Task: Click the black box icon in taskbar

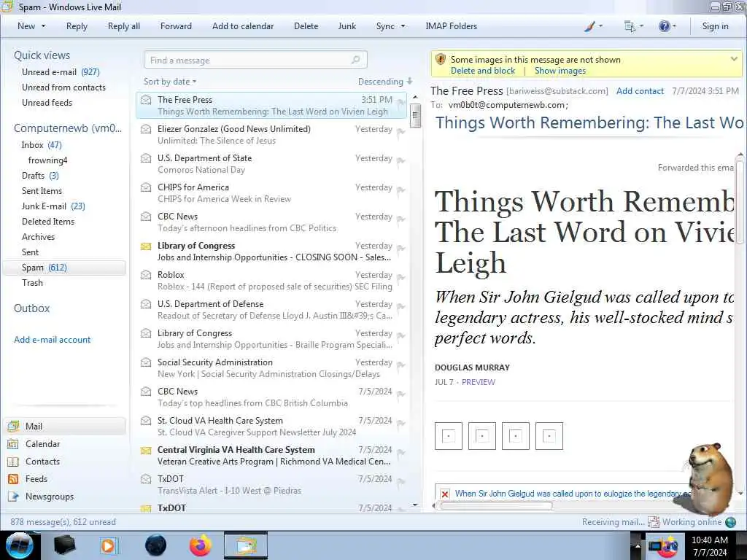Action: (x=64, y=545)
